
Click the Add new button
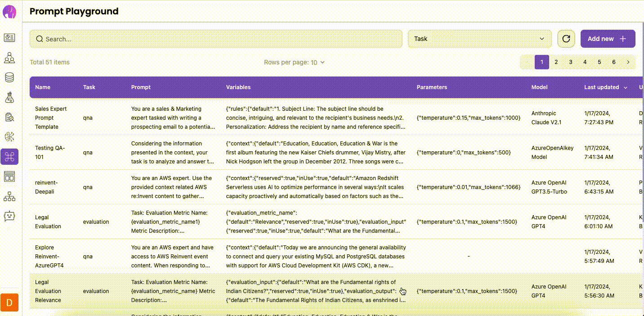click(x=608, y=39)
